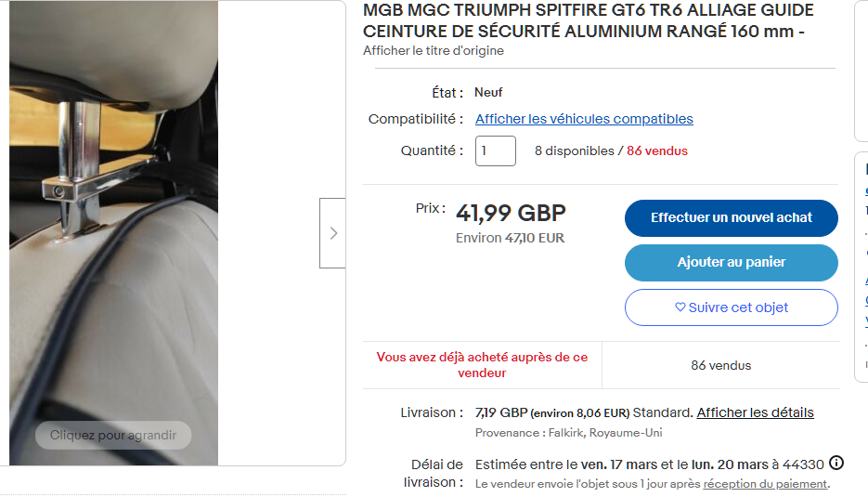Select the 'Environ 47,10 EUR' converted price
Screen dimensions: 868x497
tap(510, 238)
